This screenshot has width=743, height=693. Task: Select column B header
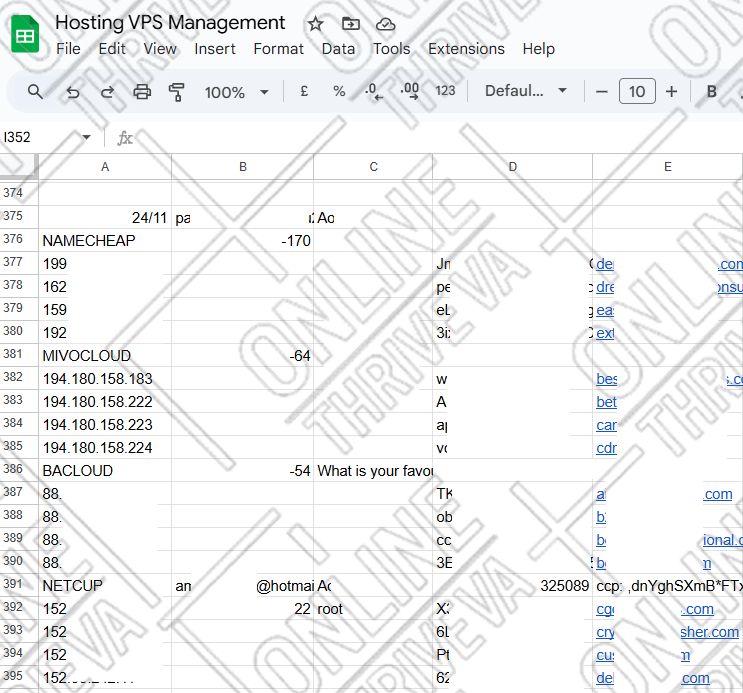[x=243, y=167]
